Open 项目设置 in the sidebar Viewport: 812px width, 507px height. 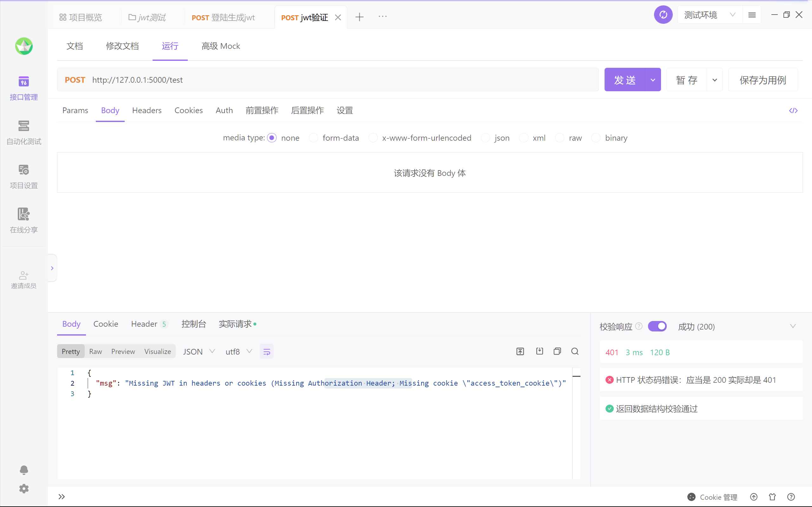pos(23,170)
